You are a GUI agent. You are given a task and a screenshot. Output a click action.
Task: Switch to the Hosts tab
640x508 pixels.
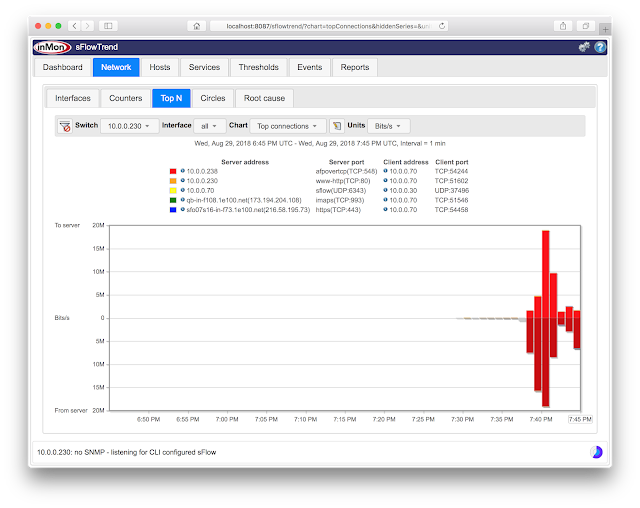point(160,67)
